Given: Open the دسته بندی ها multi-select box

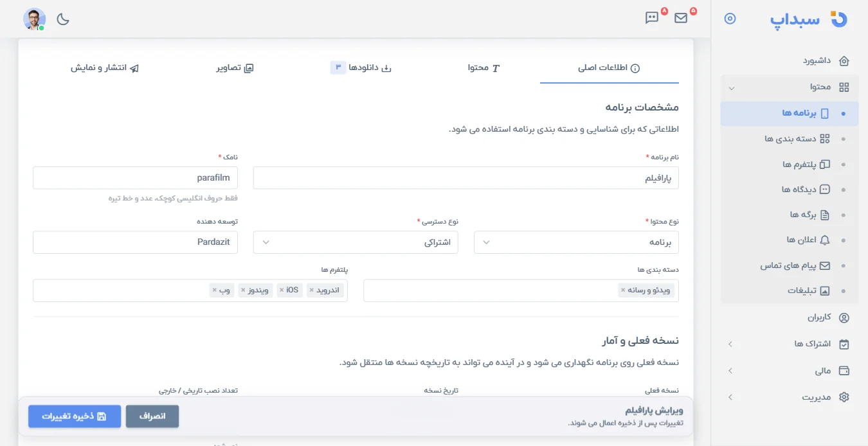Looking at the screenshot, I should 521,290.
